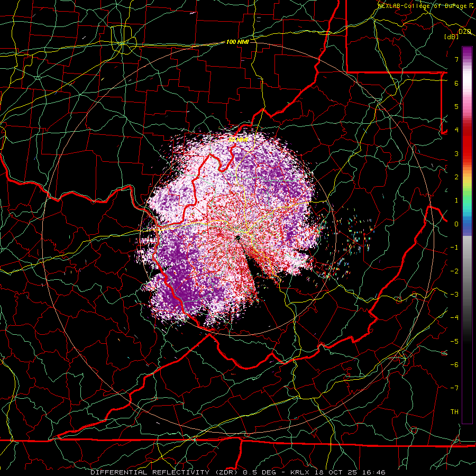Image resolution: width=476 pixels, height=476 pixels.
Task: Click the KRLX radar site identifier
Action: (300, 472)
